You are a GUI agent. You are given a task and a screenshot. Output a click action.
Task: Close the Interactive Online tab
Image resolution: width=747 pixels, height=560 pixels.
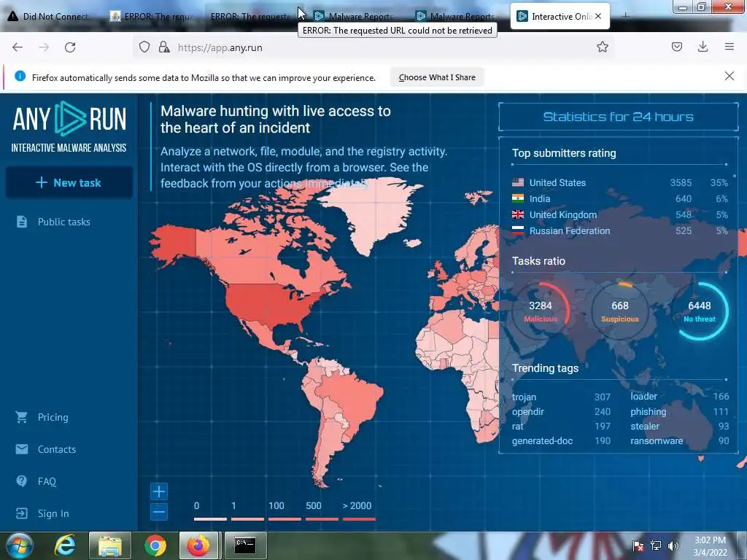pyautogui.click(x=598, y=16)
